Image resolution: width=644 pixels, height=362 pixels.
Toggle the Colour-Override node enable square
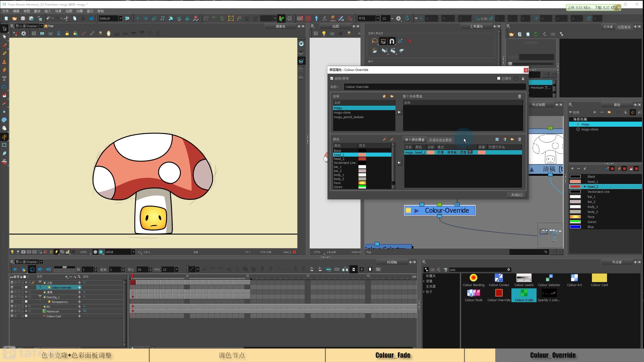click(408, 210)
